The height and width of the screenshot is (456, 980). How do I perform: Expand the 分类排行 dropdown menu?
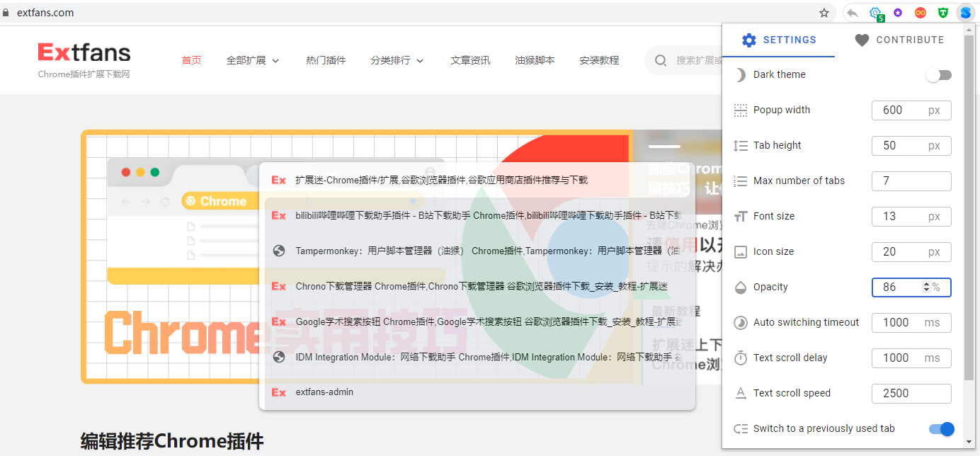(397, 61)
